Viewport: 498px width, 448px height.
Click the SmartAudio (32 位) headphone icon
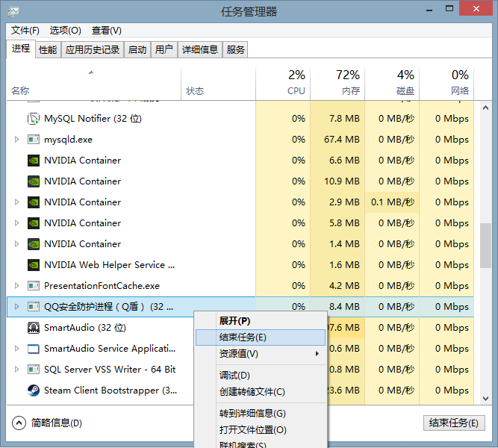(x=34, y=328)
